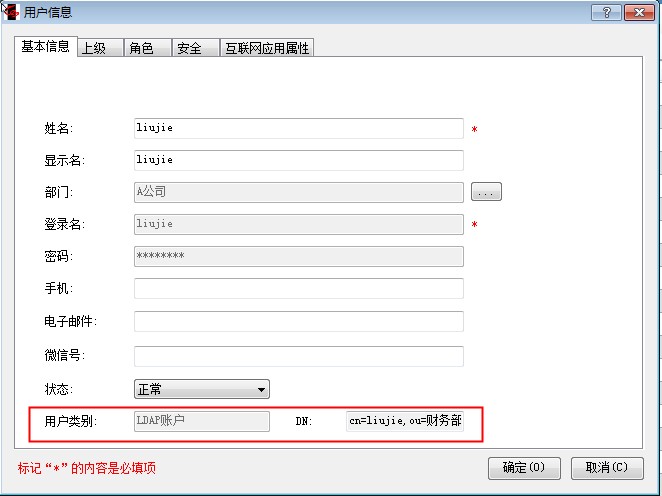662x496 pixels.
Task: Click the 微信号 text box
Action: (x=298, y=356)
